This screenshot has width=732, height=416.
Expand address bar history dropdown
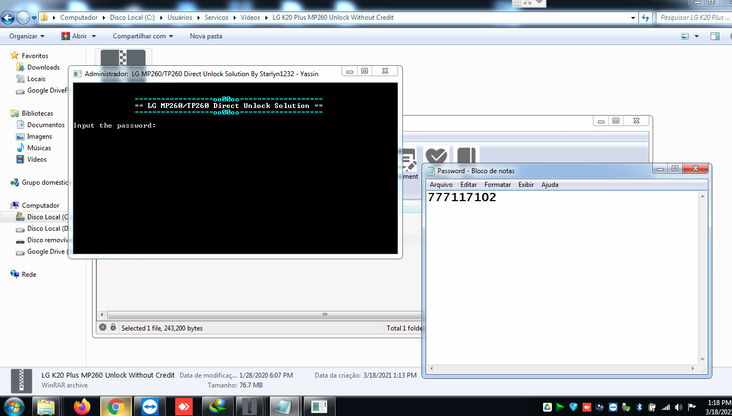click(x=633, y=18)
